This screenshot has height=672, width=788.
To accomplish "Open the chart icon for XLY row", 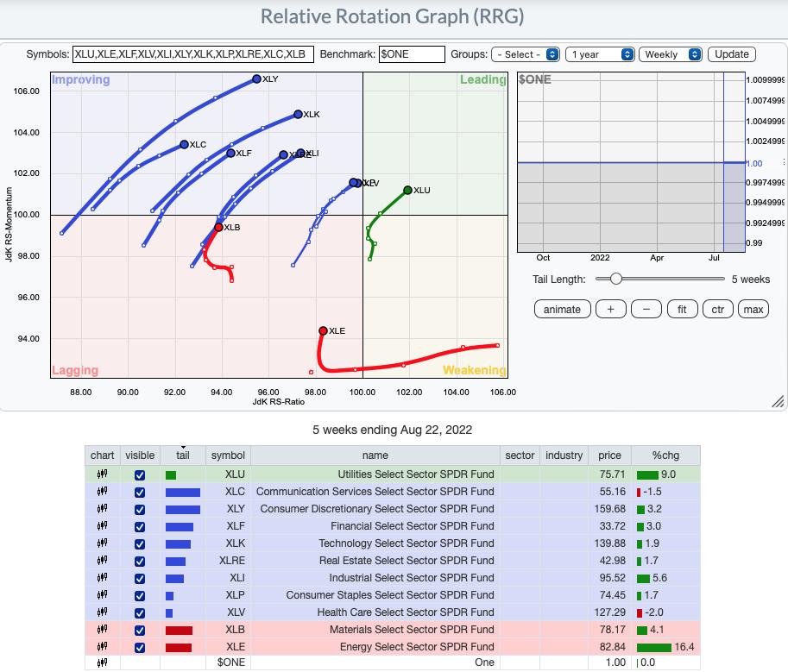I will pos(102,509).
